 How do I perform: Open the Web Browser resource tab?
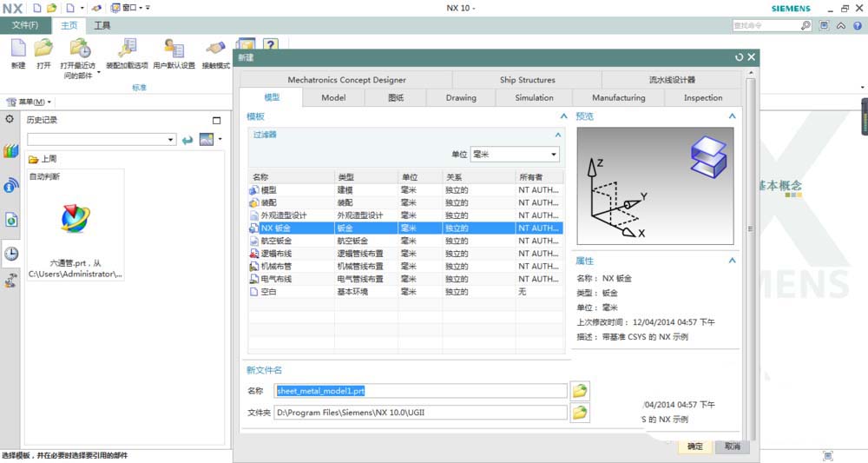[10, 220]
